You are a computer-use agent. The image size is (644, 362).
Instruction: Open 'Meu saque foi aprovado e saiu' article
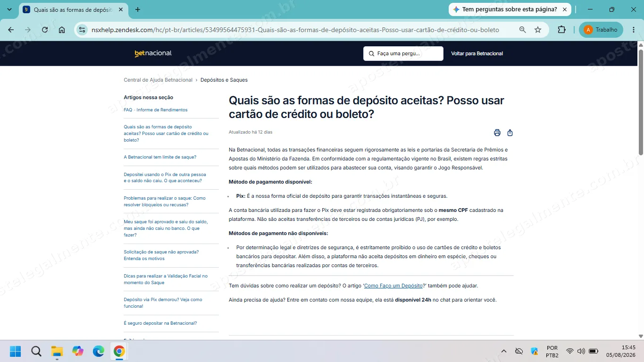click(x=166, y=228)
